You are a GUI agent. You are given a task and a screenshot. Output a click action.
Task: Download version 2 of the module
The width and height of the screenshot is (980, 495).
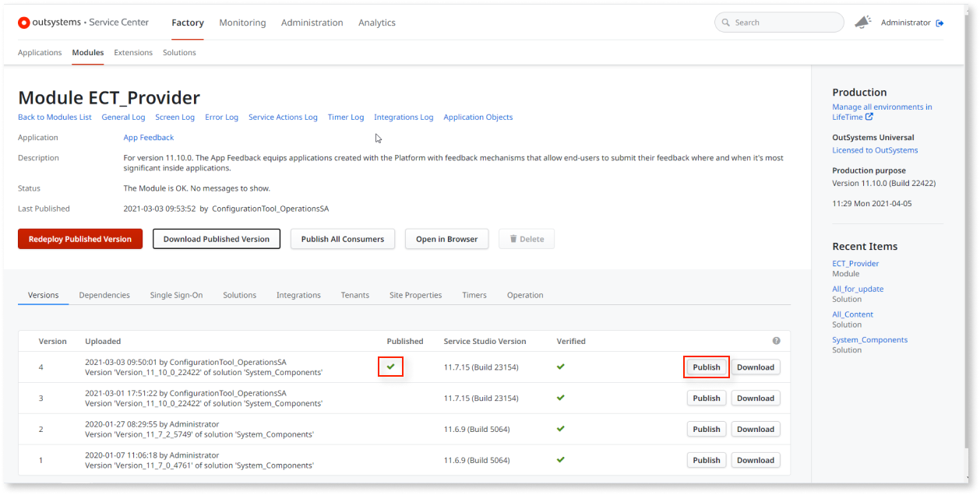click(755, 429)
